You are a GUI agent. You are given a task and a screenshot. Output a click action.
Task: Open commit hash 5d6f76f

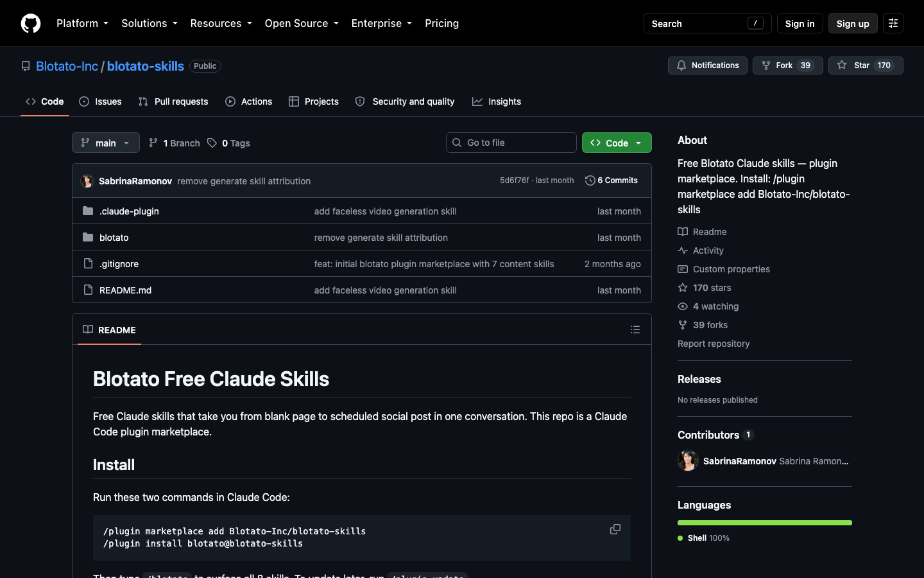point(514,180)
